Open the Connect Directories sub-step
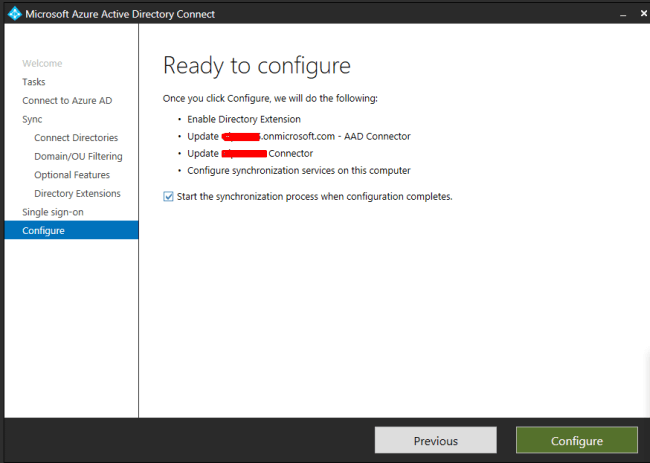The image size is (650, 463). click(76, 138)
